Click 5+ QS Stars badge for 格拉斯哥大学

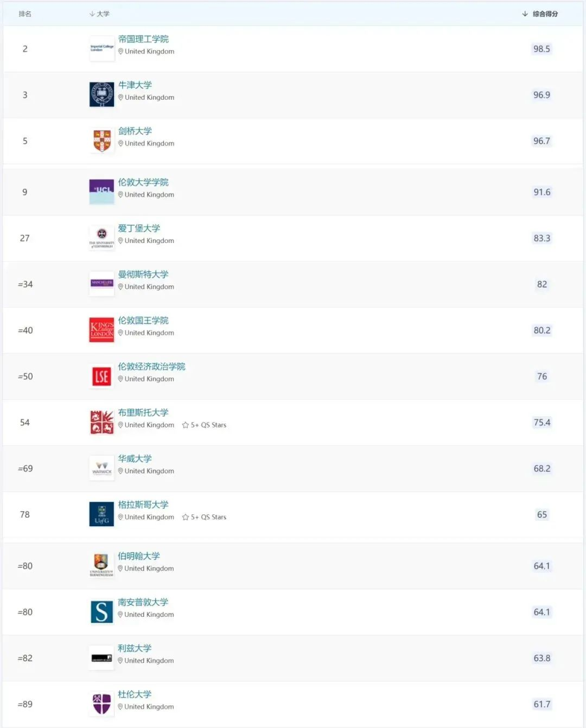coord(204,517)
